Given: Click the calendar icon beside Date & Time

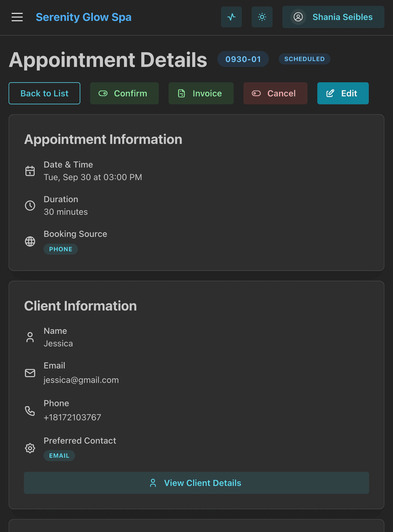Looking at the screenshot, I should [x=30, y=170].
